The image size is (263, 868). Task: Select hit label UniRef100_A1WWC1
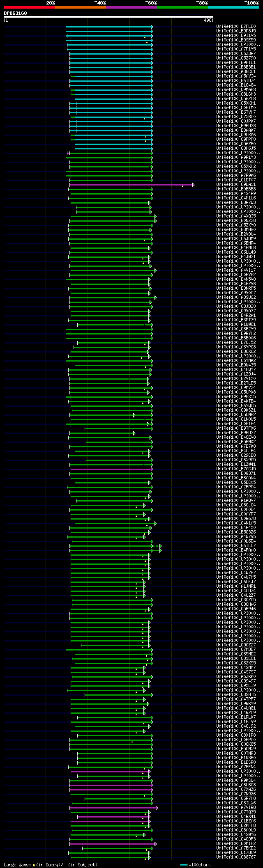pos(236,325)
